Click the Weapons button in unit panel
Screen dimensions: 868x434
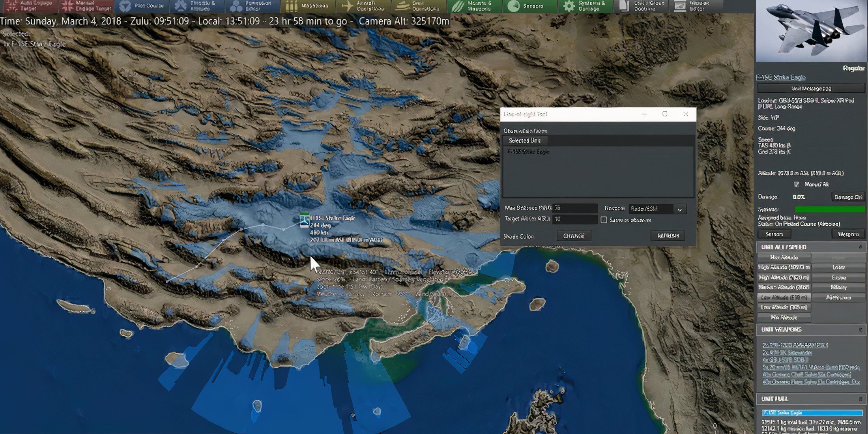(x=848, y=234)
